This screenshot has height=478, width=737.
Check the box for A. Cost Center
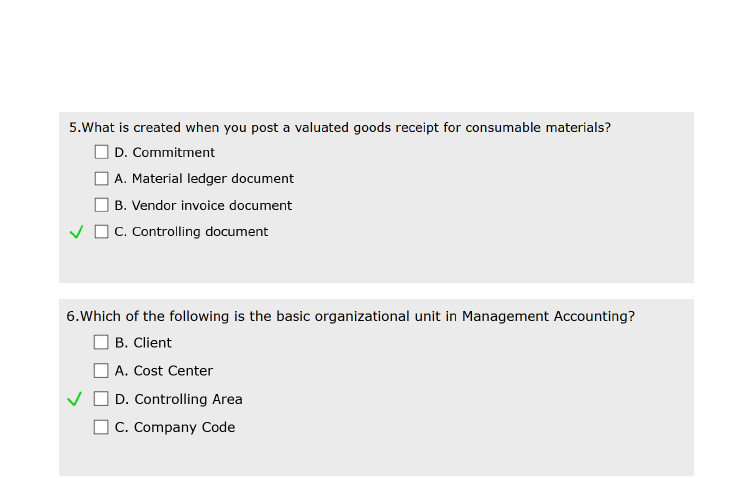(102, 370)
